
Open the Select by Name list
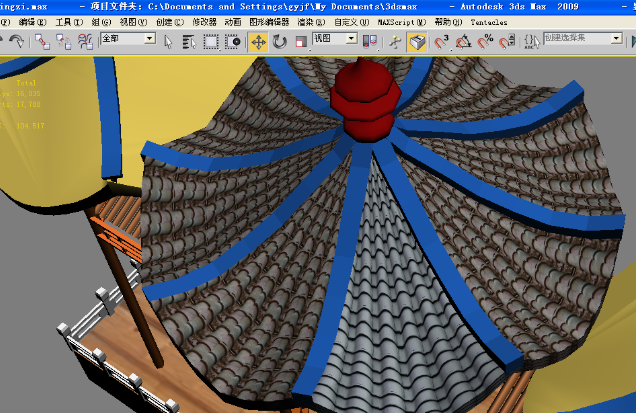(189, 41)
